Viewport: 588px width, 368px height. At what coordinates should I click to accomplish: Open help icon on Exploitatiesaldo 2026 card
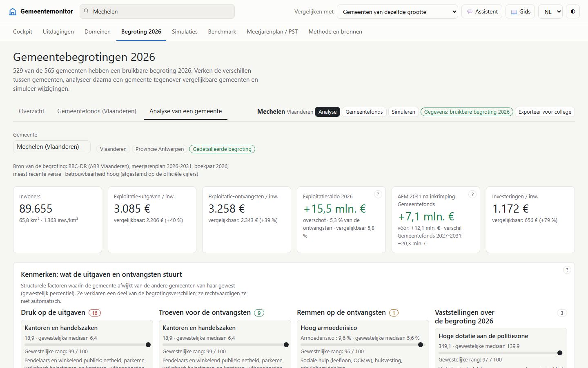378,195
